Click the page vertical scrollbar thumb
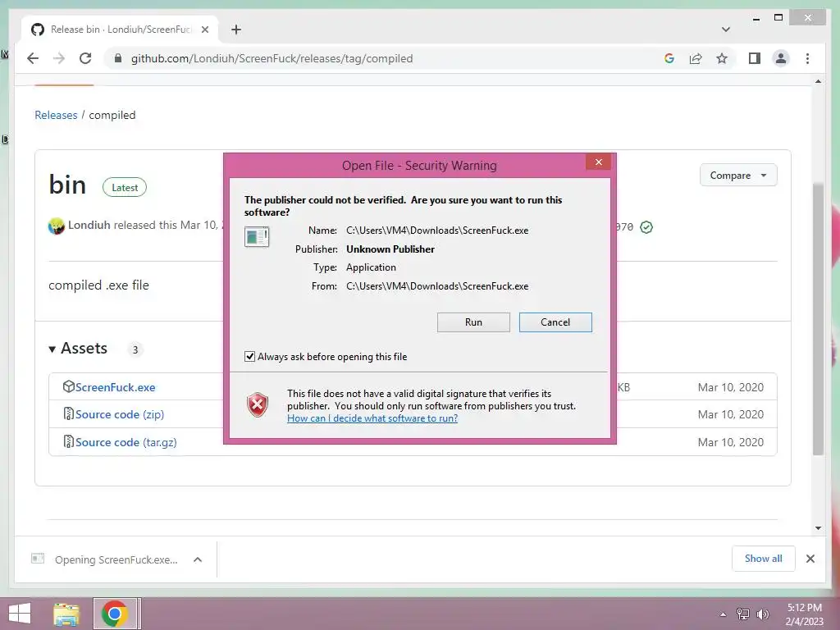 point(818,319)
